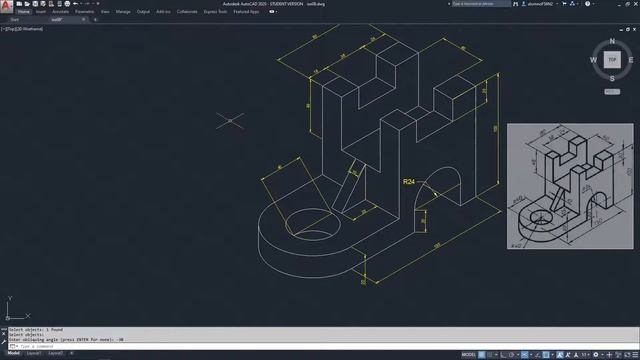Screen dimensions: 640x360
Task: Click the binoculars search icon
Action: point(516,4)
